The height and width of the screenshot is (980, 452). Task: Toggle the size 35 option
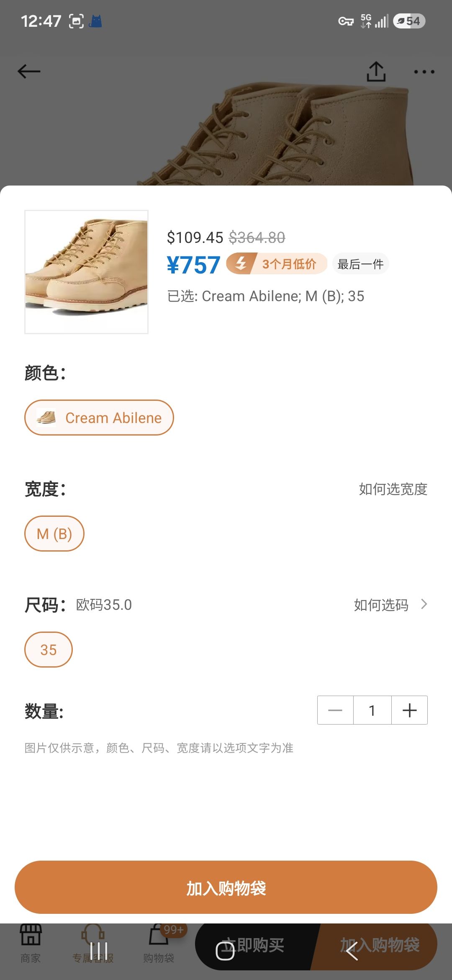click(49, 650)
